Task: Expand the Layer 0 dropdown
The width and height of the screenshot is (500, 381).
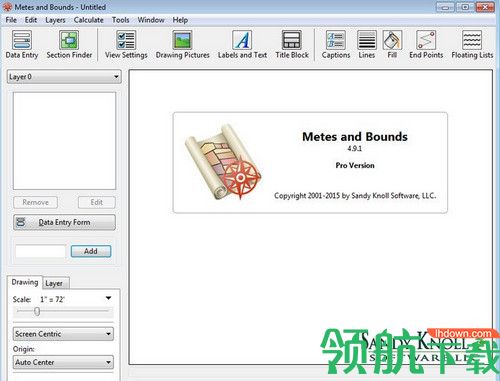Action: [64, 77]
